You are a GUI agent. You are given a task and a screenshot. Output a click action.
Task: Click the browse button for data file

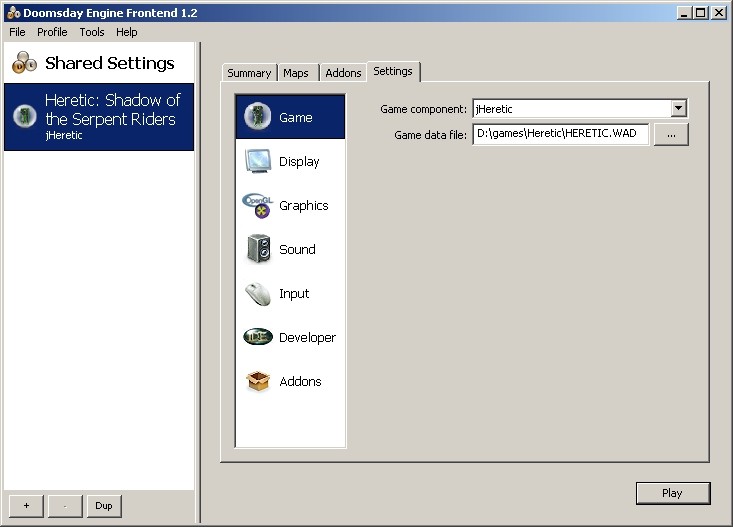pyautogui.click(x=671, y=134)
